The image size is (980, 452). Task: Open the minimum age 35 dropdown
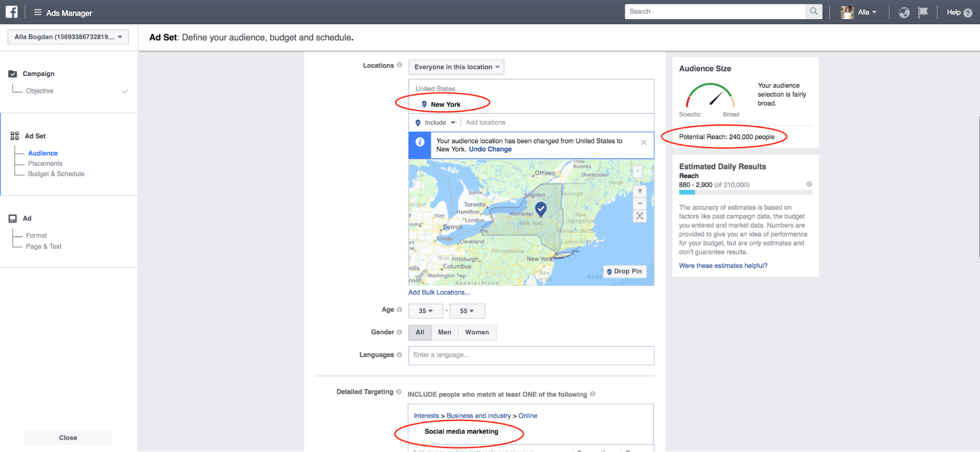426,311
